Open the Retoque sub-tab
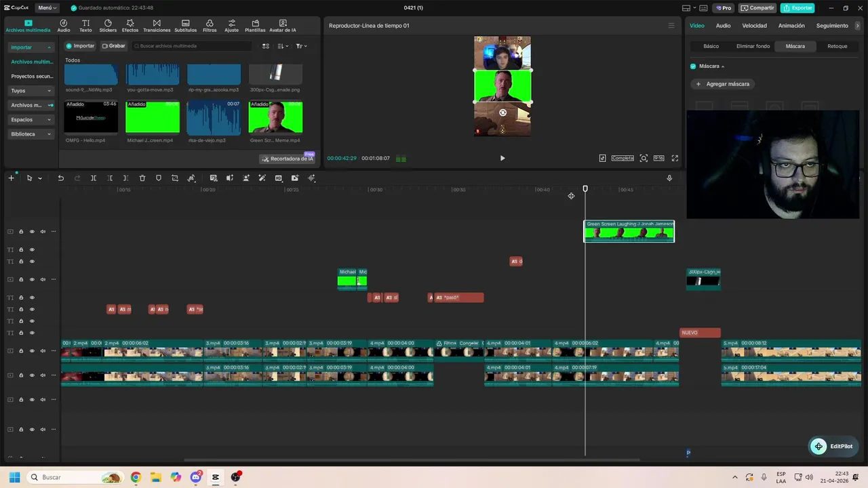Image resolution: width=868 pixels, height=488 pixels. click(x=837, y=46)
